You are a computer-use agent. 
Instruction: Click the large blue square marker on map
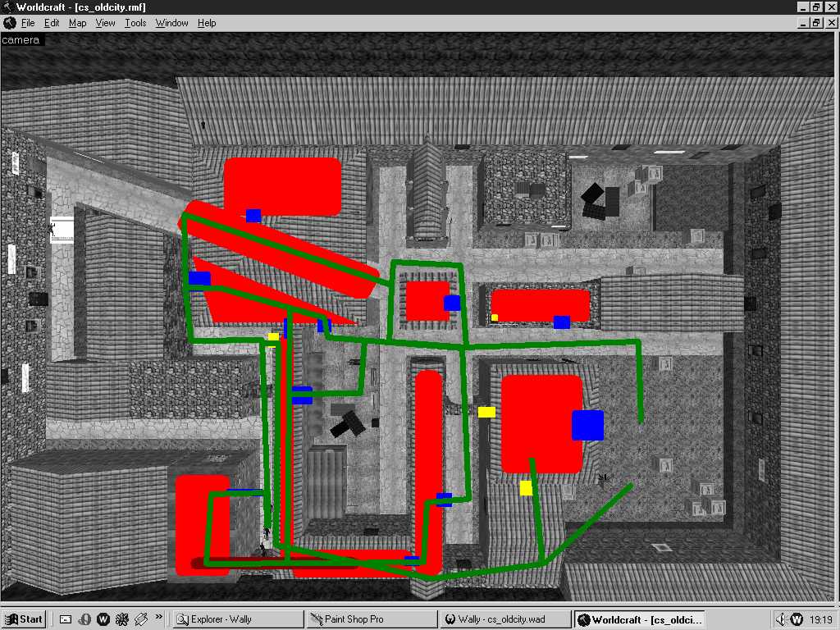click(587, 426)
